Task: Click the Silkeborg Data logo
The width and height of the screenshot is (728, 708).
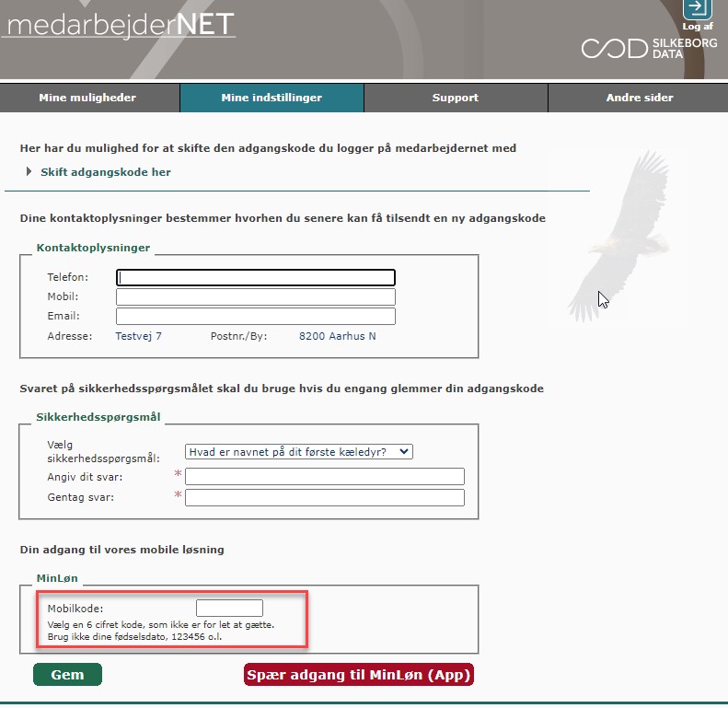Action: [641, 49]
